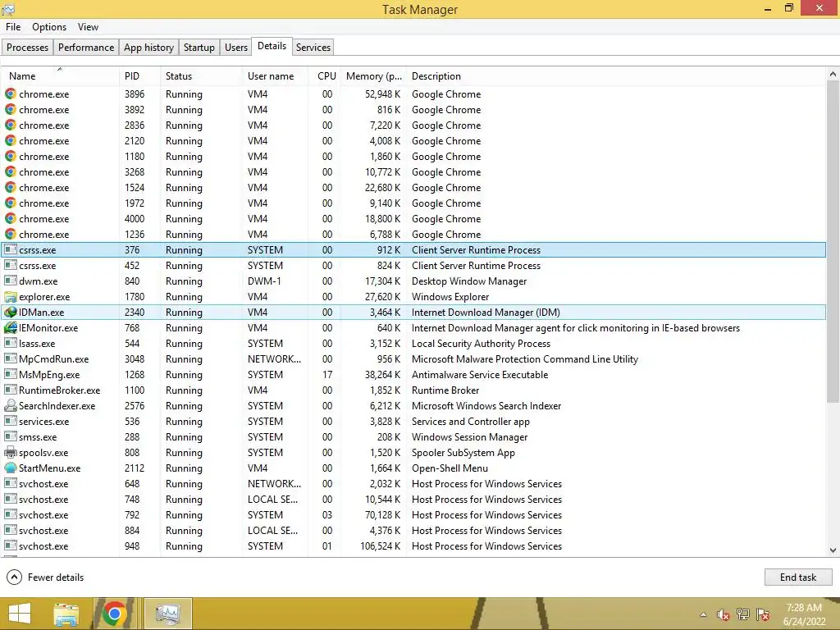
Task: Select the '106,524 K' memory value
Action: pos(381,546)
